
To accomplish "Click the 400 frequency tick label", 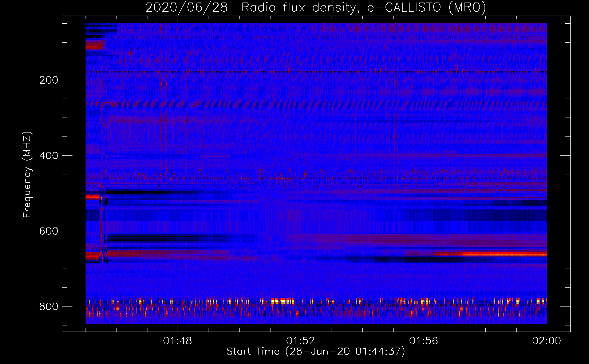I will [49, 156].
